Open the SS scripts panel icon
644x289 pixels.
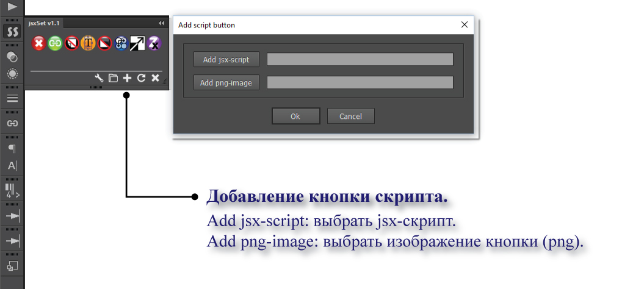(12, 31)
